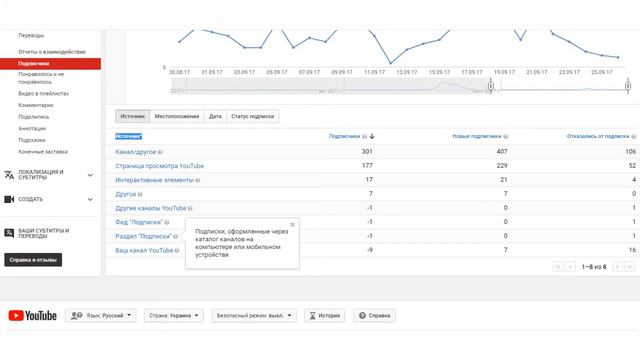Sort by Новые подписчики column header
640x360 pixels.
[476, 136]
